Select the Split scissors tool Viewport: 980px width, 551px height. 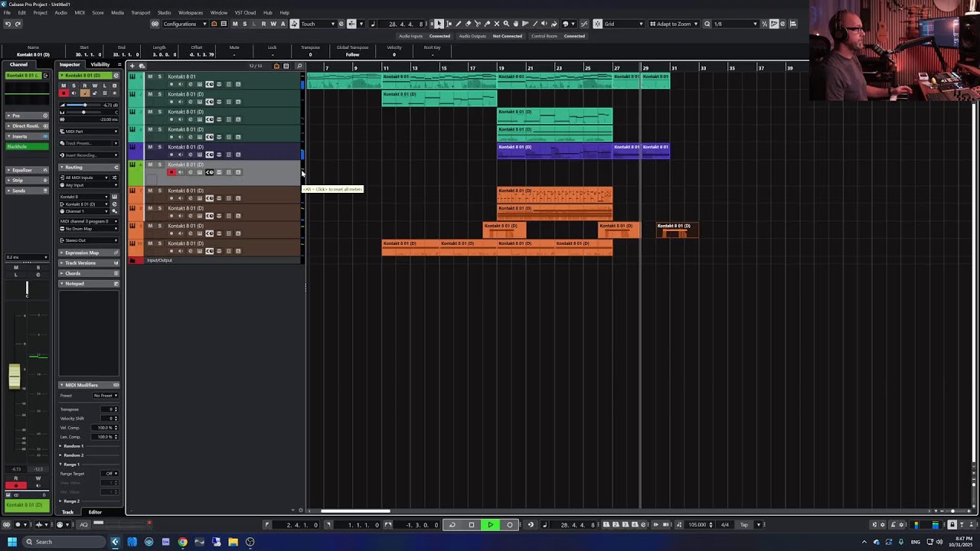pyautogui.click(x=478, y=24)
